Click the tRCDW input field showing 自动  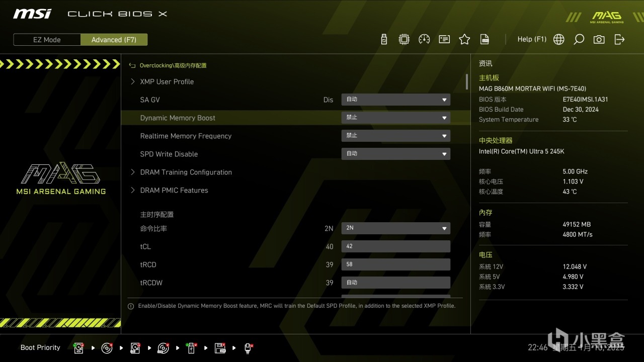(x=396, y=283)
